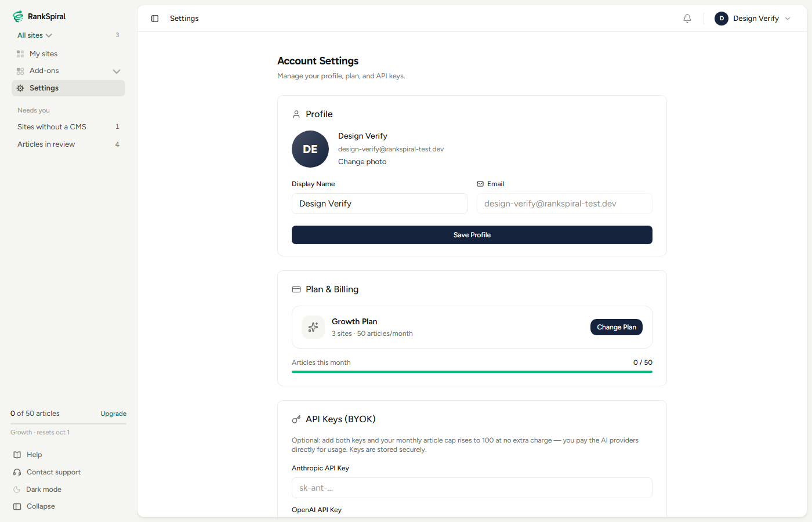812x522 pixels.
Task: Click Change photo link
Action: click(362, 162)
